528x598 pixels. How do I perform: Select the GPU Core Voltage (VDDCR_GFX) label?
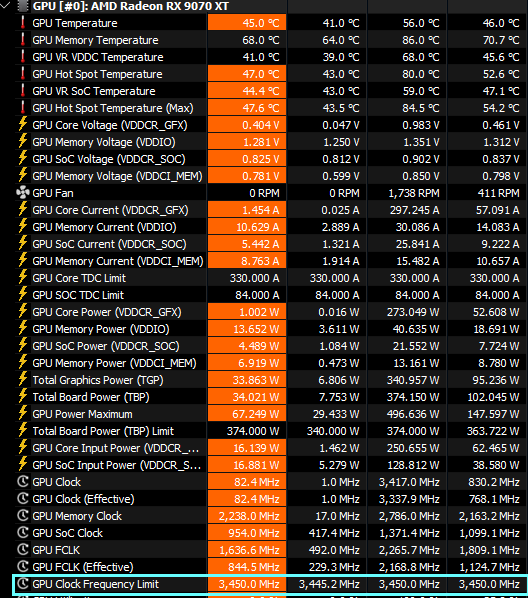110,125
